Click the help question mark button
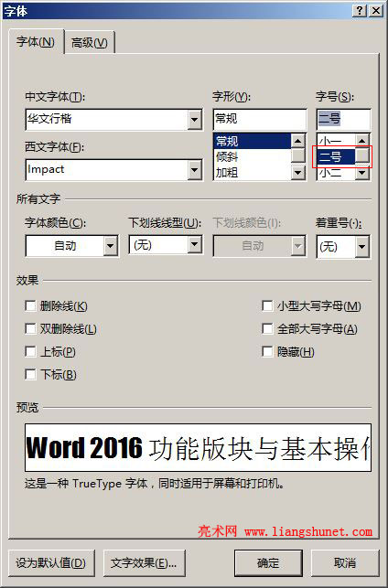388x588 pixels. click(359, 10)
